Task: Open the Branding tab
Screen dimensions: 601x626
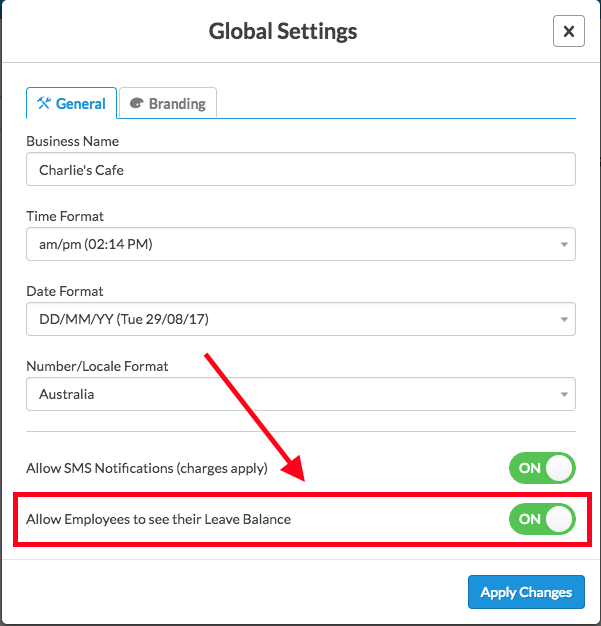Action: coord(168,103)
